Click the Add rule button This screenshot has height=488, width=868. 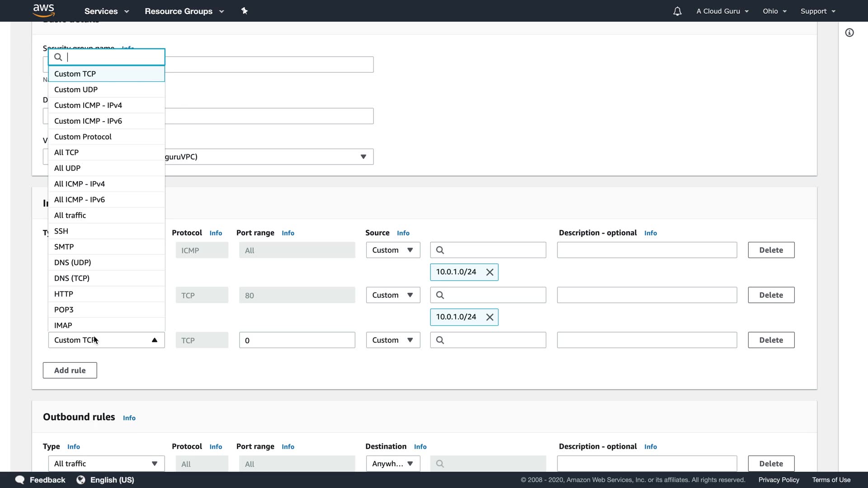[70, 371]
